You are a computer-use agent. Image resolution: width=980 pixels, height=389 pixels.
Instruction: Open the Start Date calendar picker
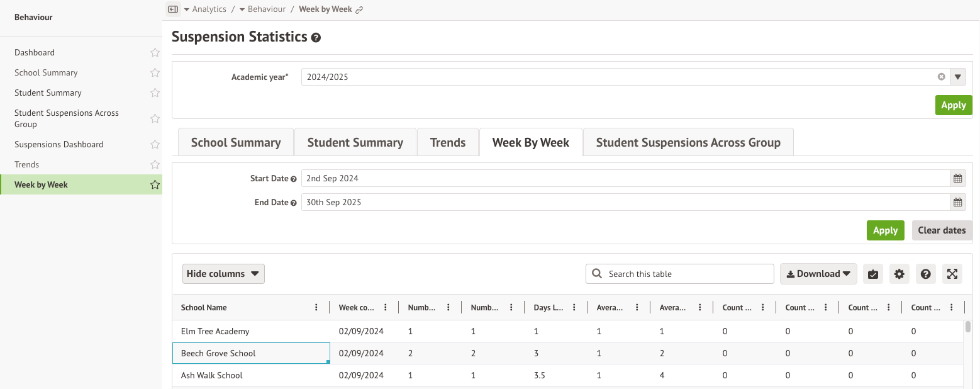pyautogui.click(x=957, y=178)
